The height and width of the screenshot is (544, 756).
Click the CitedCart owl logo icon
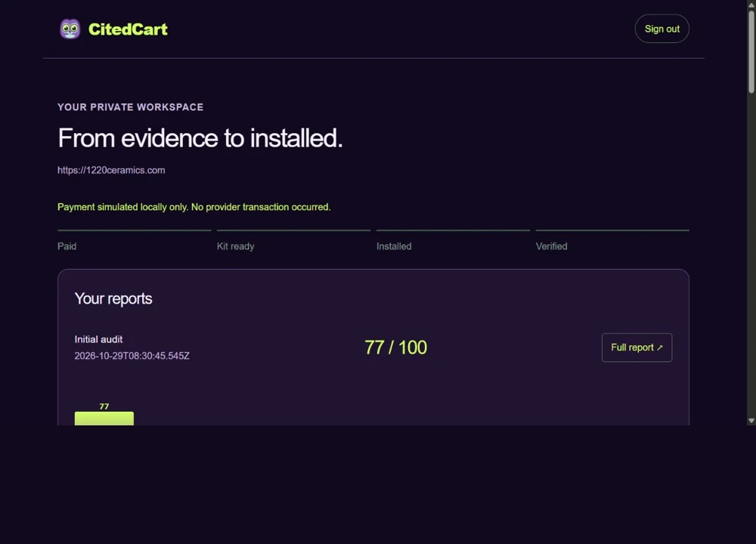(x=70, y=29)
